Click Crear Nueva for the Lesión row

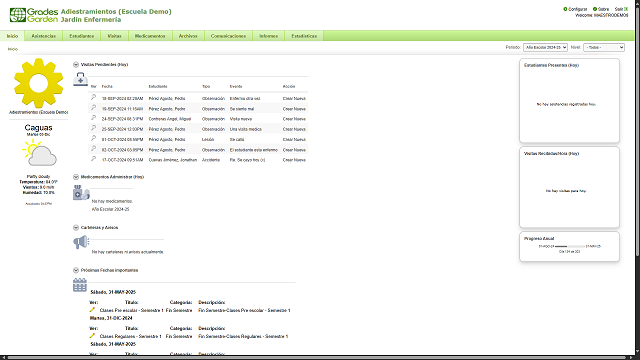(294, 140)
